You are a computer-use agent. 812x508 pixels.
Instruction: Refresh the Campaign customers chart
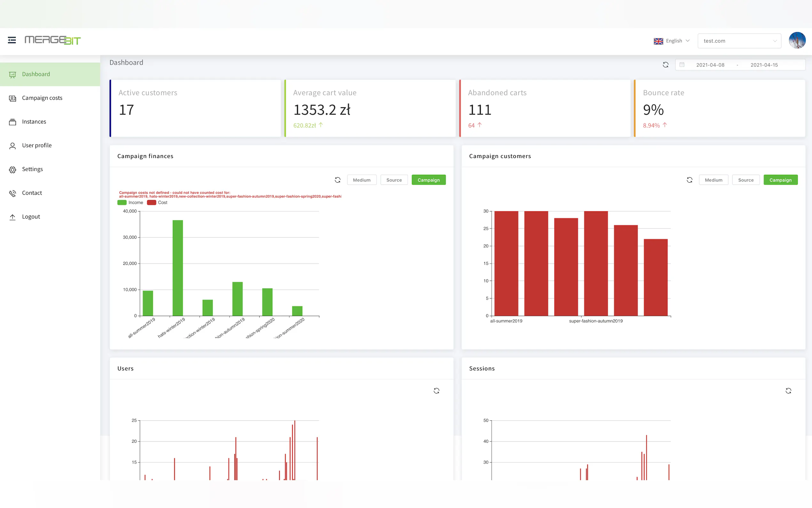tap(689, 180)
